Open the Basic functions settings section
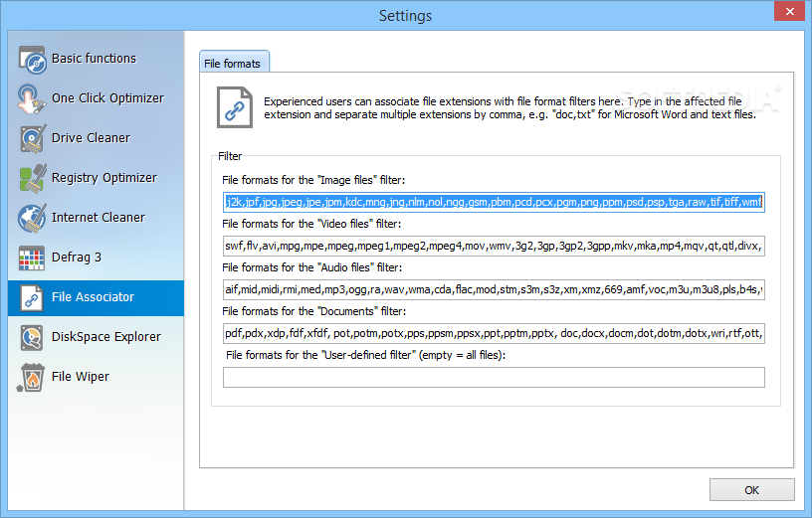812x518 pixels. (94, 59)
